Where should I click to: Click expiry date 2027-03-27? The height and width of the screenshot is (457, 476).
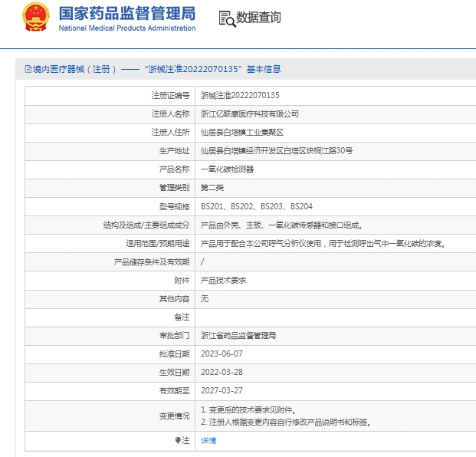point(222,390)
